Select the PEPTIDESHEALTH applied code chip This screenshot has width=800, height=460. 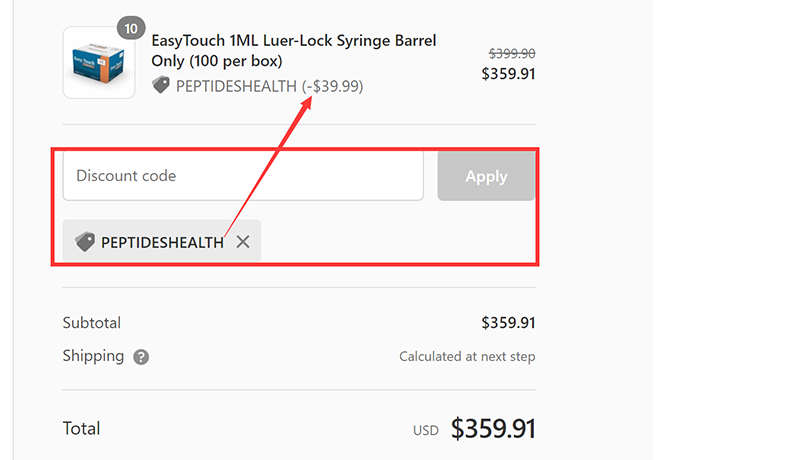[162, 241]
